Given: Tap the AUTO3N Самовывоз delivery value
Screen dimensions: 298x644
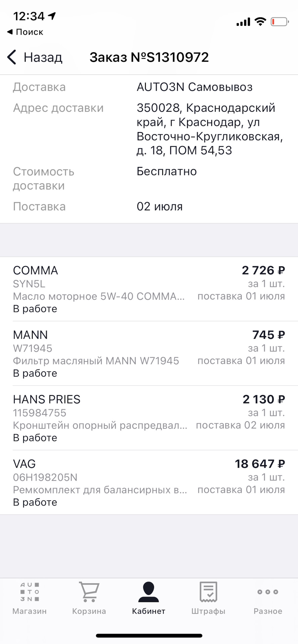Looking at the screenshot, I should 195,87.
